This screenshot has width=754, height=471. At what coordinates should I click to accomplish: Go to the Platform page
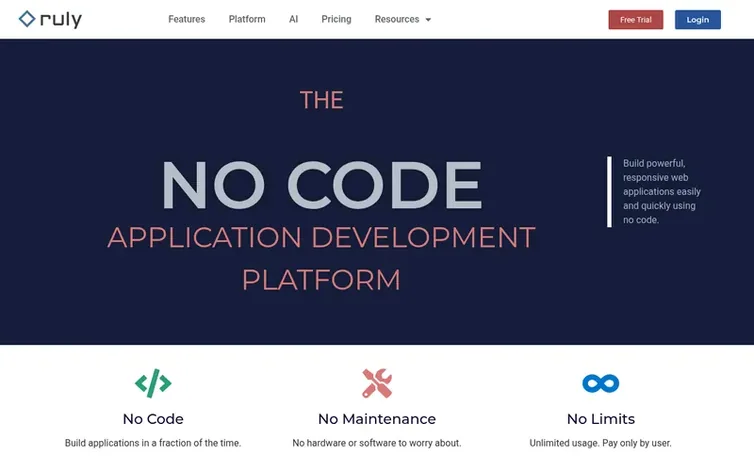point(247,19)
